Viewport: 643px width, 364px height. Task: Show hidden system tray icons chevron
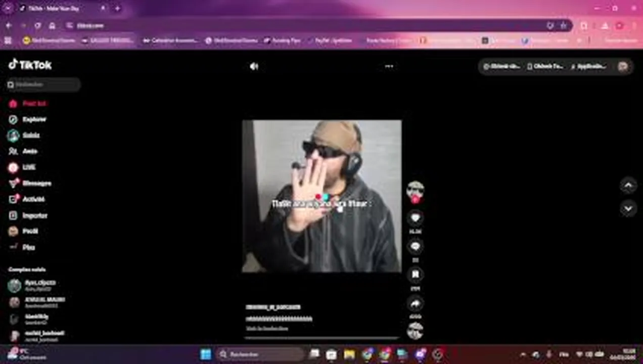click(x=523, y=354)
